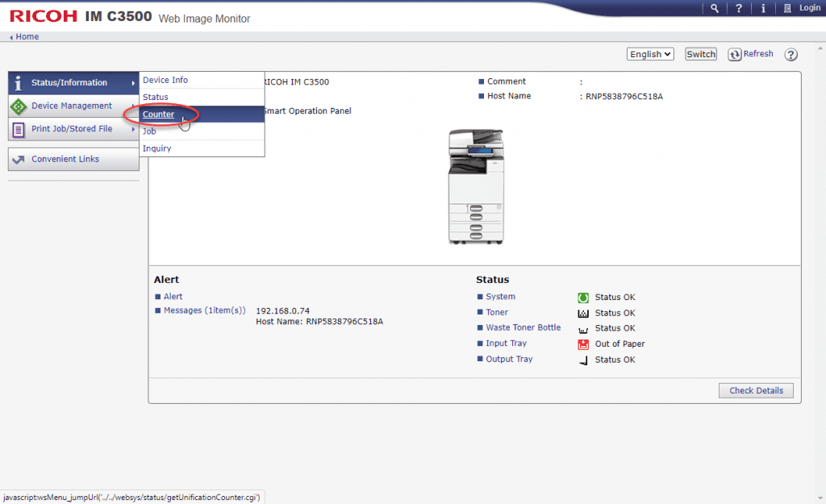Click the page scrollbar down arrow
The width and height of the screenshot is (826, 504).
[x=820, y=498]
